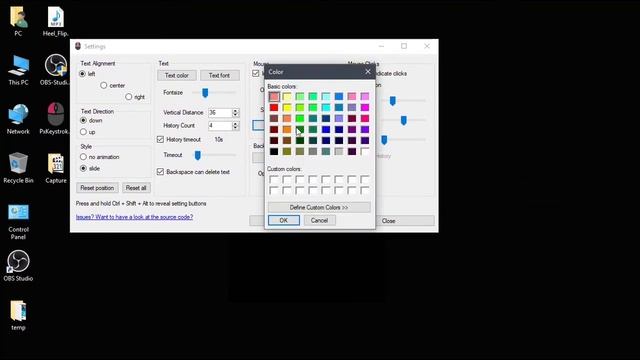Screen dimensions: 640x360
Task: Decrease the History Count spinner value
Action: 235,128
